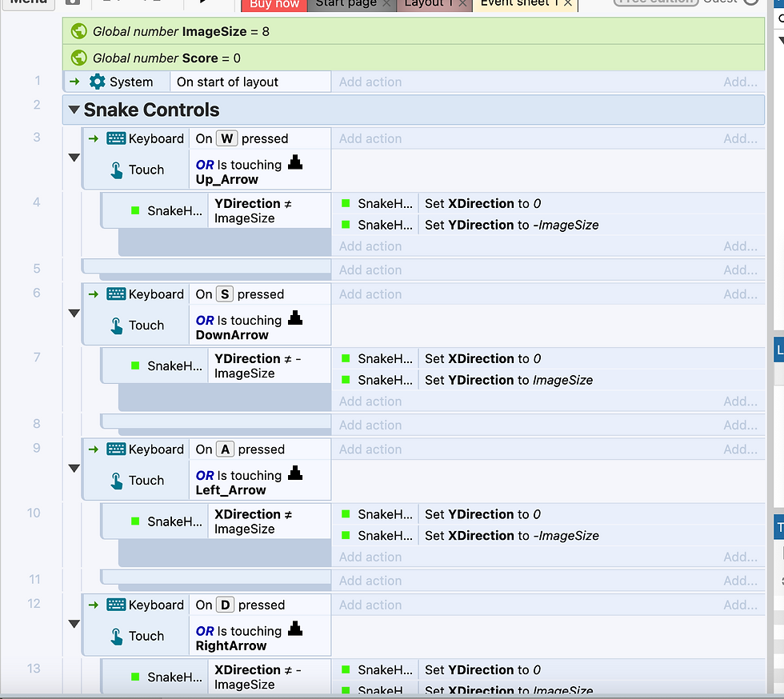The height and width of the screenshot is (699, 784).
Task: Click the green arrow on the System event row
Action: coord(74,82)
